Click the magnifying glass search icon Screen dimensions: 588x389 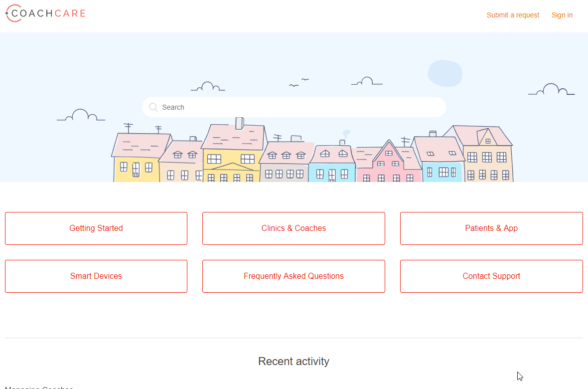(153, 107)
